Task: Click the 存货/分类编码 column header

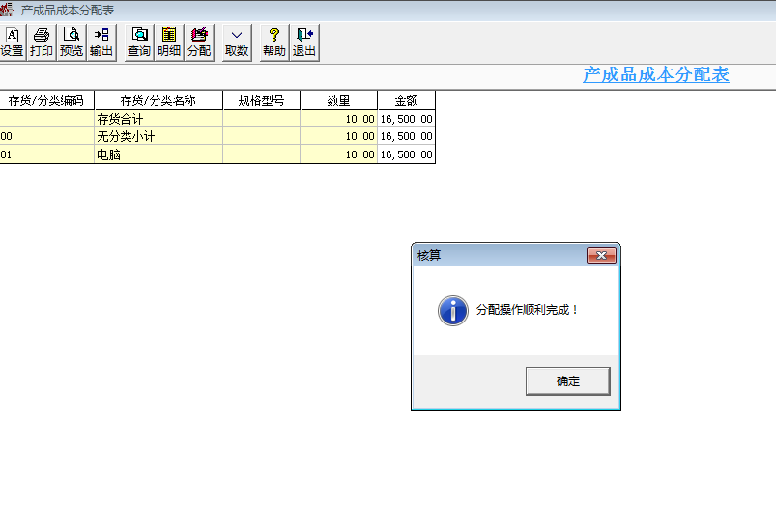Action: tap(46, 100)
